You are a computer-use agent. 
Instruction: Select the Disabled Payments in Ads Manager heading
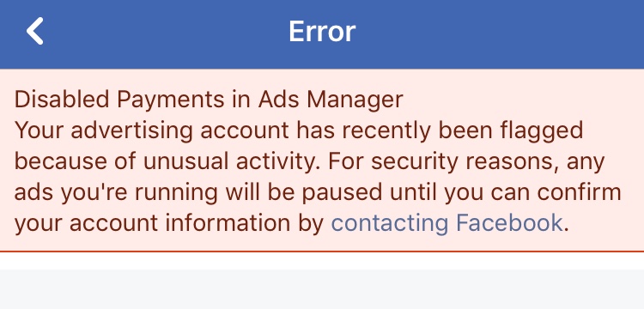pos(209,100)
